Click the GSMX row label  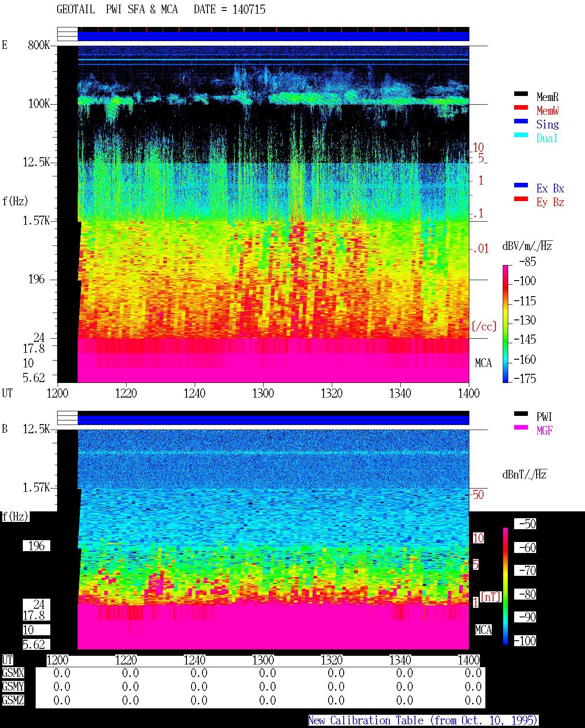[x=13, y=673]
